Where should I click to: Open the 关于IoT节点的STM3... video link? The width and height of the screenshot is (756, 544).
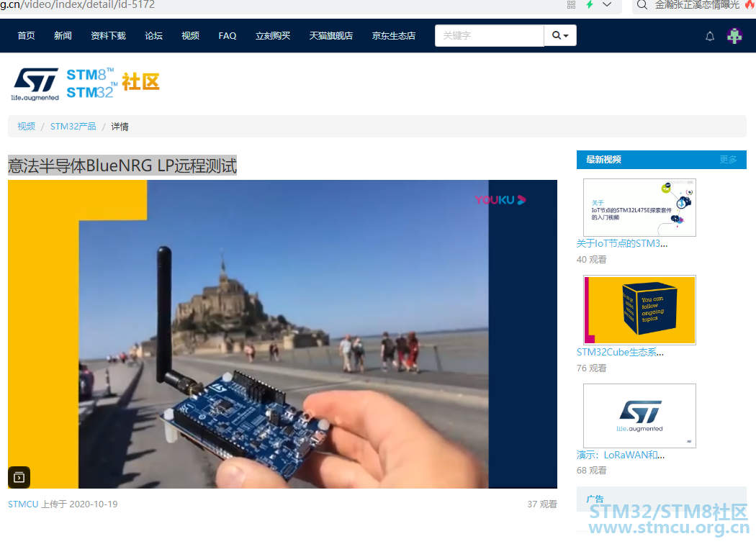[622, 244]
